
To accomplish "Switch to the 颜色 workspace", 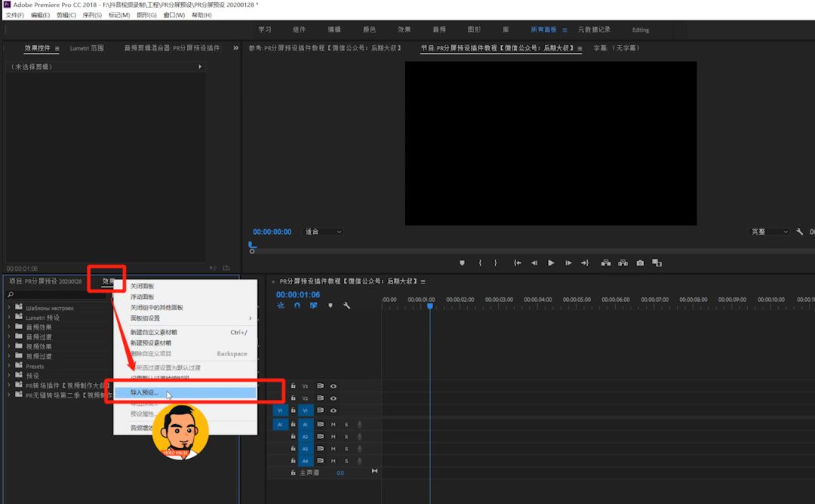I will tap(369, 29).
